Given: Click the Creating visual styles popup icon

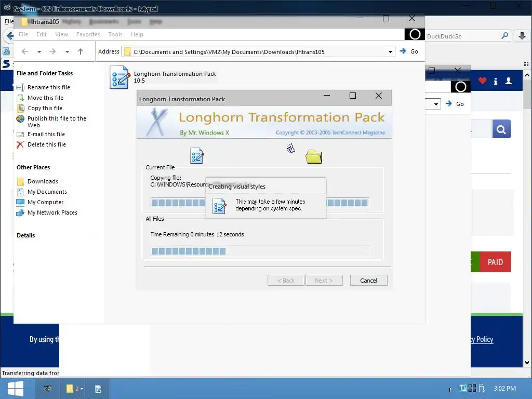Looking at the screenshot, I should point(219,206).
